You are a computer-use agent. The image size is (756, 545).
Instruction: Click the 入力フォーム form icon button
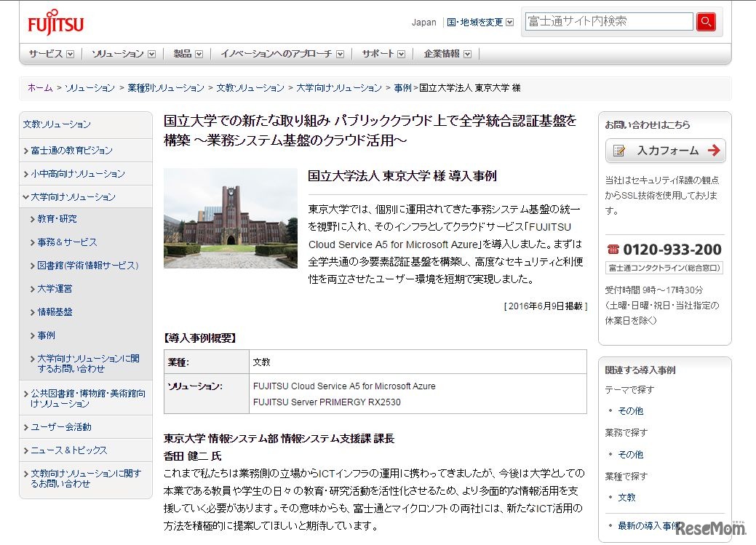pos(665,151)
